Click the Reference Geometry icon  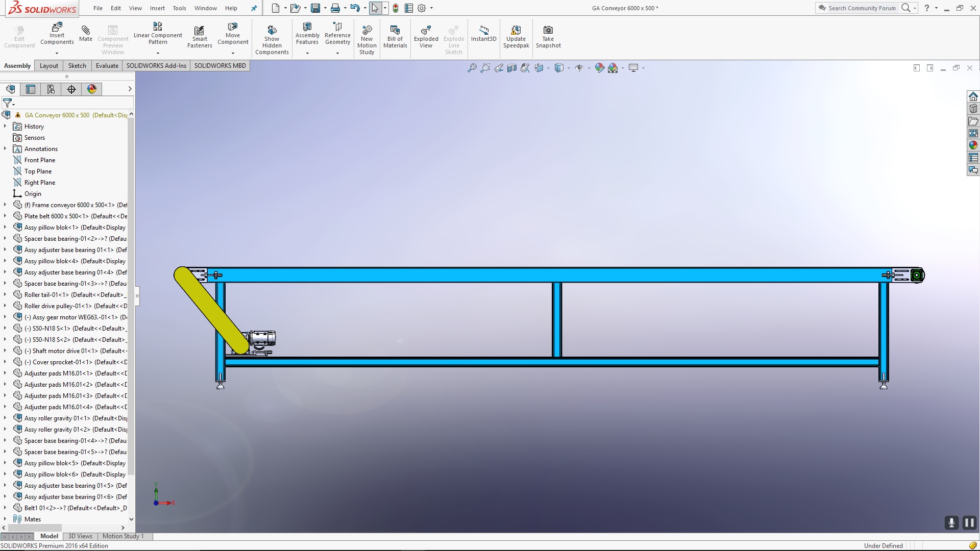(337, 34)
